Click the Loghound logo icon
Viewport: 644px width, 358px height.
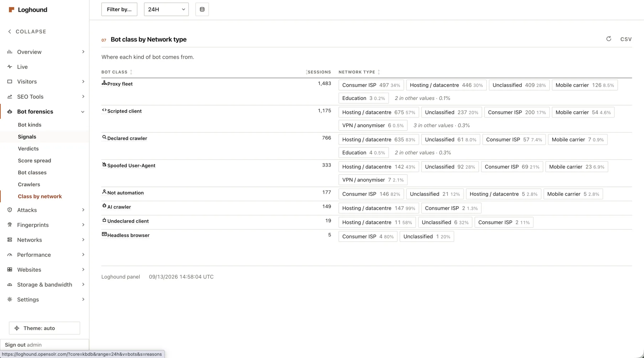click(11, 10)
